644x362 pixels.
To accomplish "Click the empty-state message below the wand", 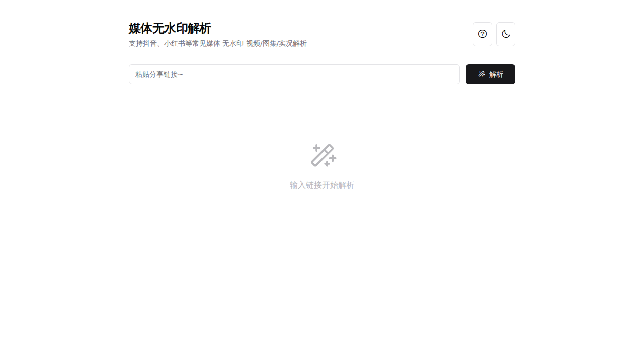I will point(321,185).
